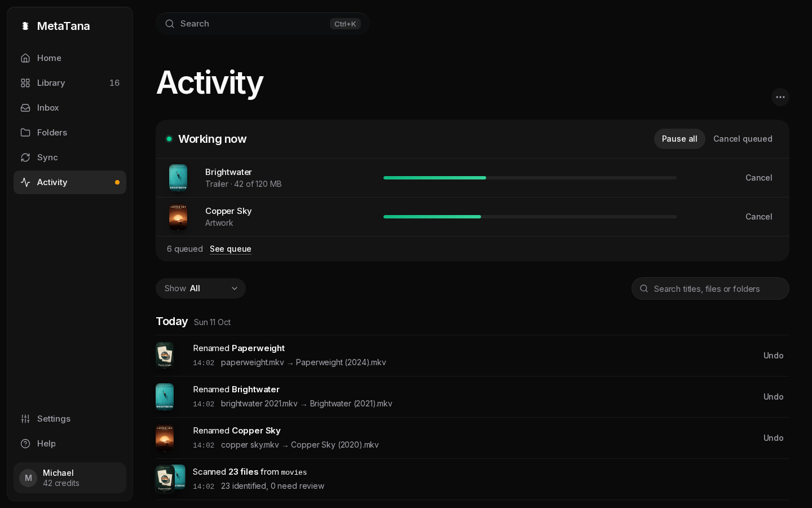The width and height of the screenshot is (812, 508).
Task: Click the MetaTana logo icon
Action: coord(25,26)
